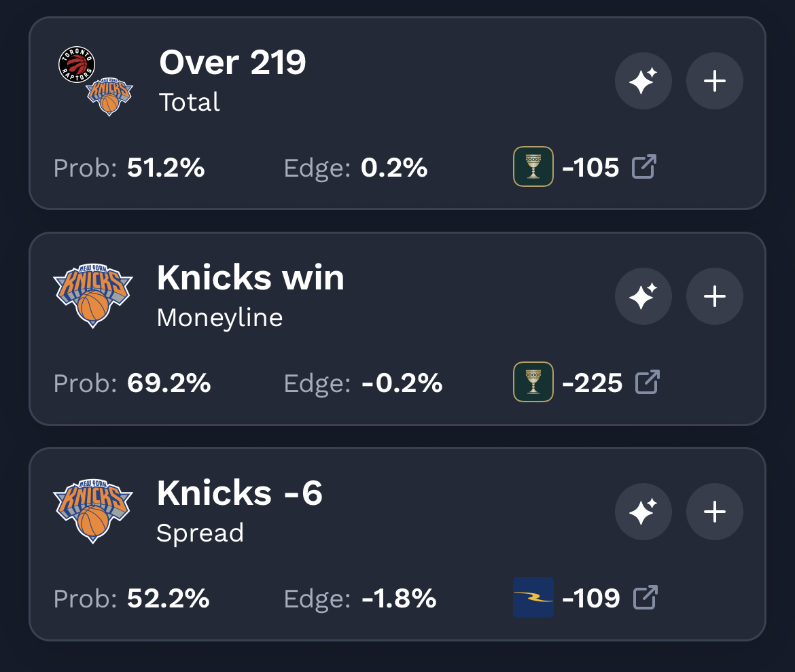Click chalice sportsbook logo beside -105
This screenshot has height=672, width=795.
(x=533, y=166)
